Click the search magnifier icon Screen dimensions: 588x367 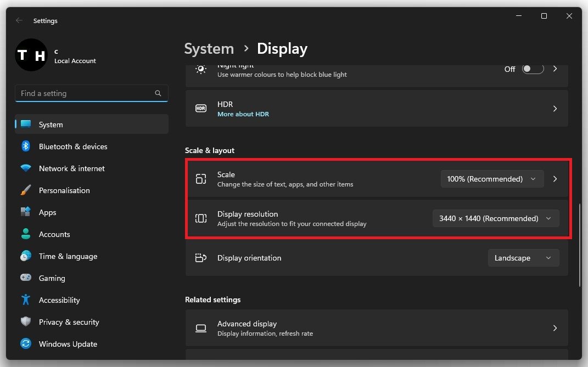(x=158, y=93)
